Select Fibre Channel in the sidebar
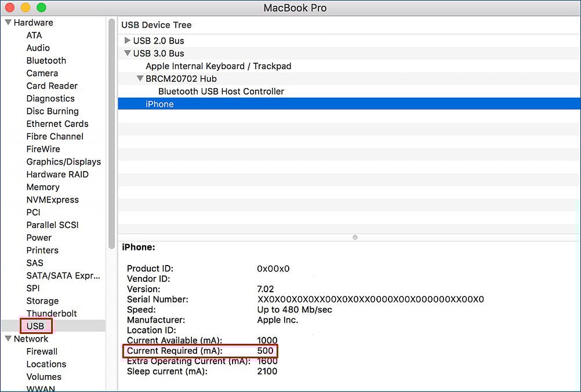581x392 pixels. click(x=55, y=136)
